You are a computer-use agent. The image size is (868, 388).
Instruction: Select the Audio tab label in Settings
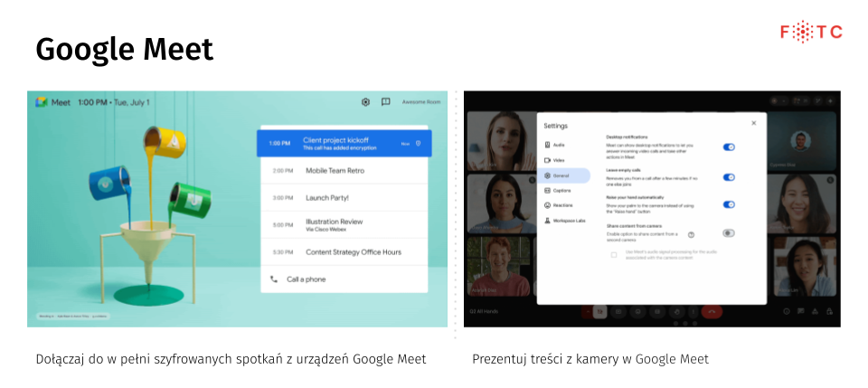pos(559,145)
